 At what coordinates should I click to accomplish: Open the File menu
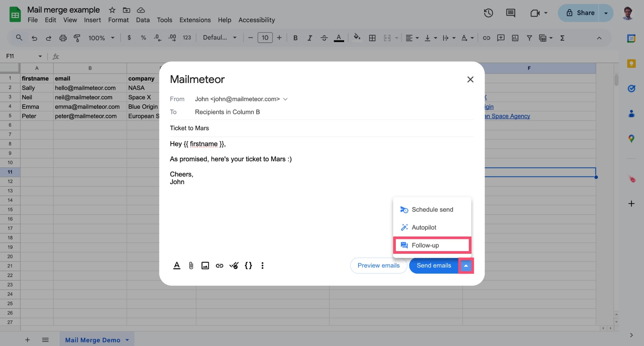click(x=33, y=20)
